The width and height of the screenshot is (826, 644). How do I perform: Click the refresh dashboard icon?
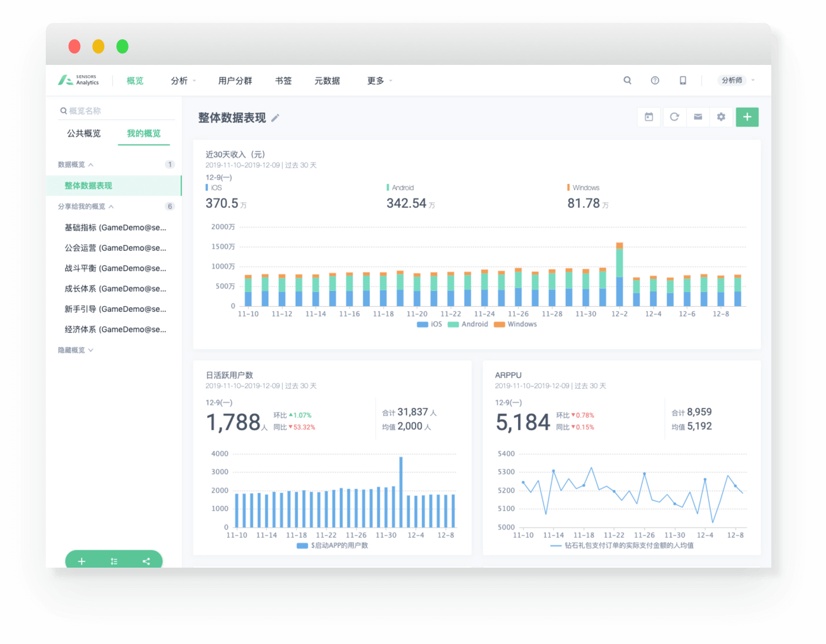coord(675,117)
